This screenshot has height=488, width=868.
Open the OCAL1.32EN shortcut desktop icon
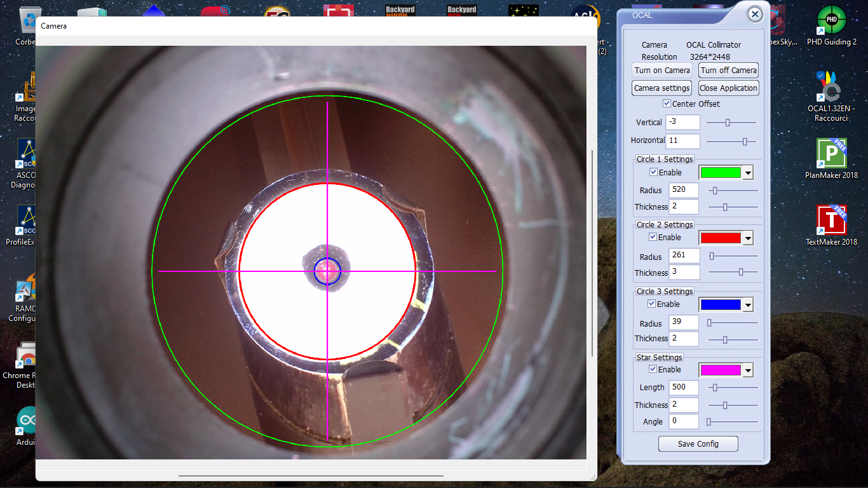click(x=832, y=94)
